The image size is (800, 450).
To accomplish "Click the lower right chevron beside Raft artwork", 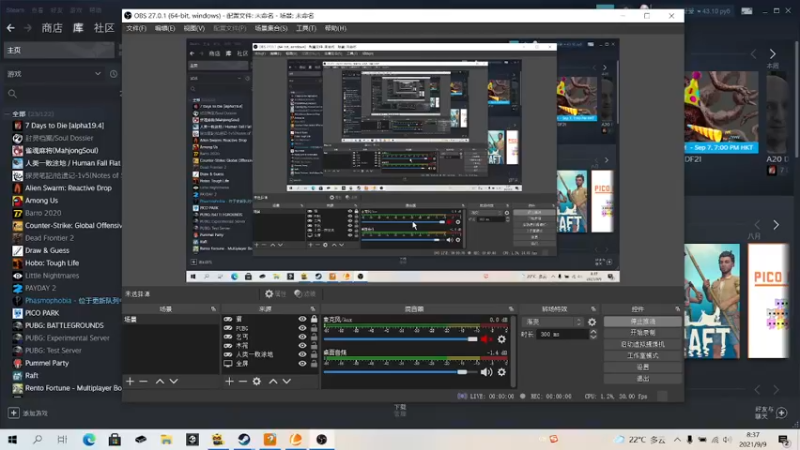I will point(776,225).
